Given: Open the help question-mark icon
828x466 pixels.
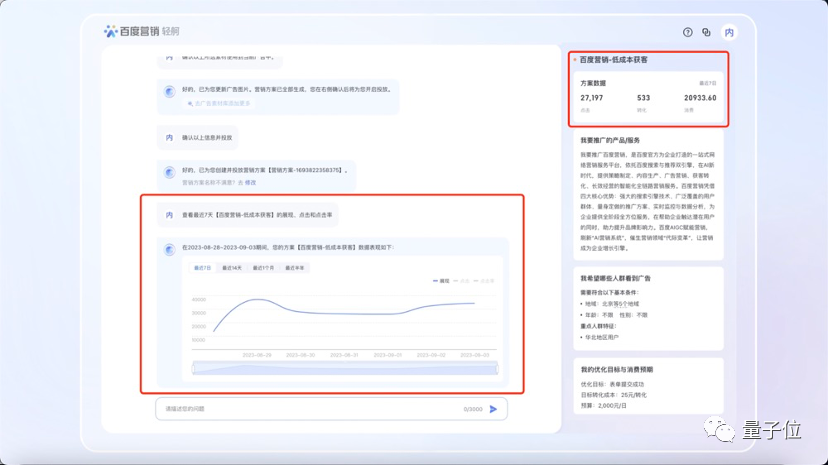Looking at the screenshot, I should coord(687,32).
